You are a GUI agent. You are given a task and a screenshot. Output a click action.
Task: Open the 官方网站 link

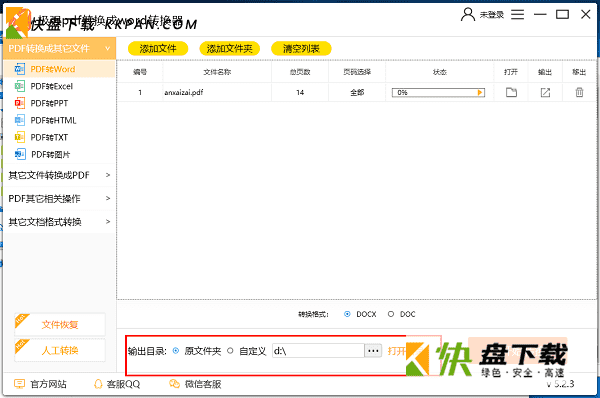(48, 384)
